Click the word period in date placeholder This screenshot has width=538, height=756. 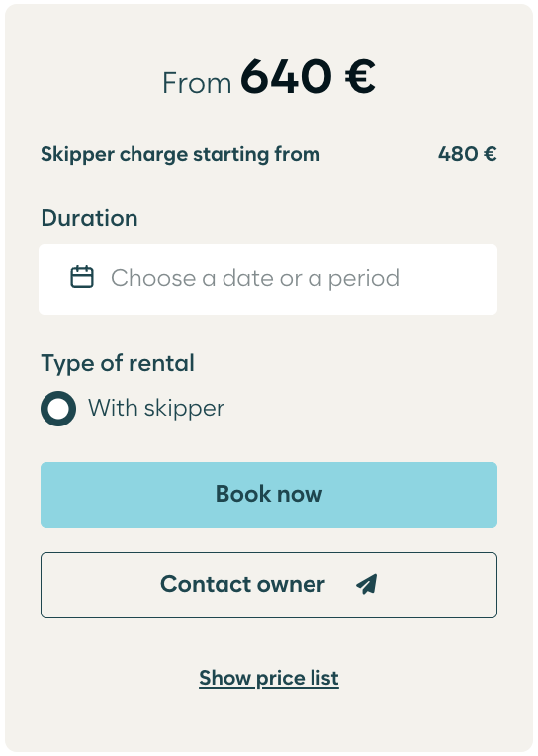(364, 279)
